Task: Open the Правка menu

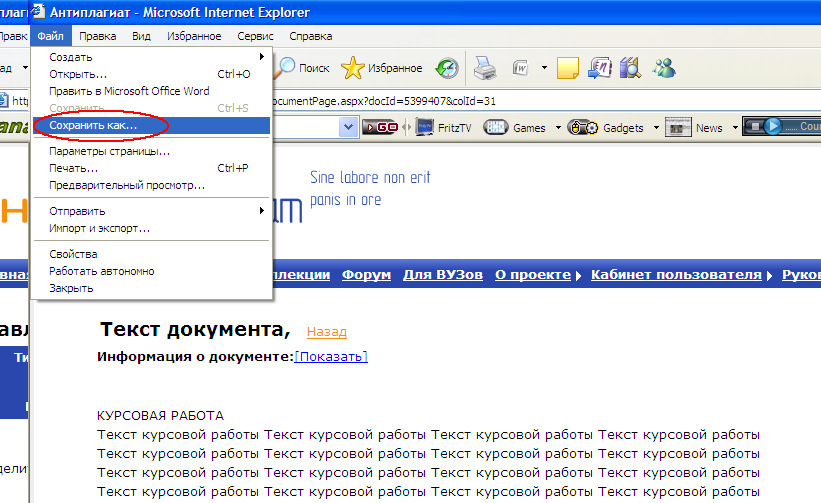Action: click(97, 36)
